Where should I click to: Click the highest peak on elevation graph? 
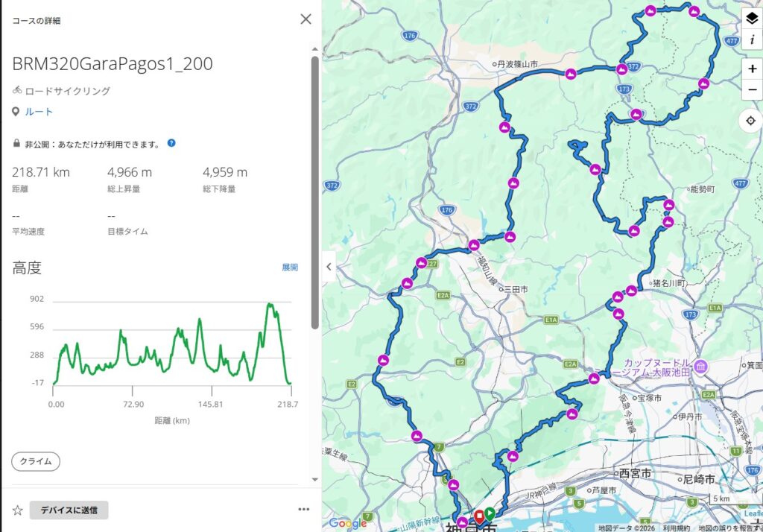tap(270, 305)
